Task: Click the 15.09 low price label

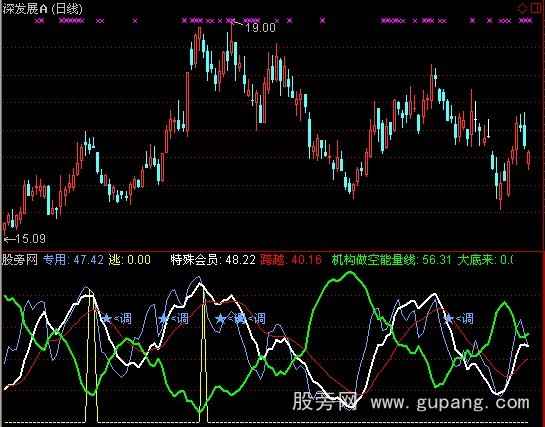Action: [31, 239]
